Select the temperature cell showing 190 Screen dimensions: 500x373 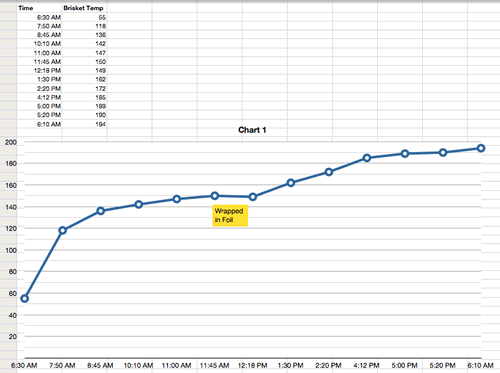tap(84, 115)
